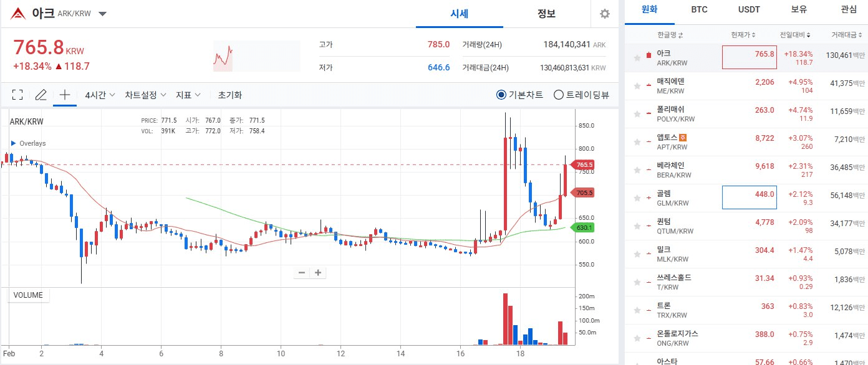Select the crosshair cursor tool

click(x=65, y=95)
